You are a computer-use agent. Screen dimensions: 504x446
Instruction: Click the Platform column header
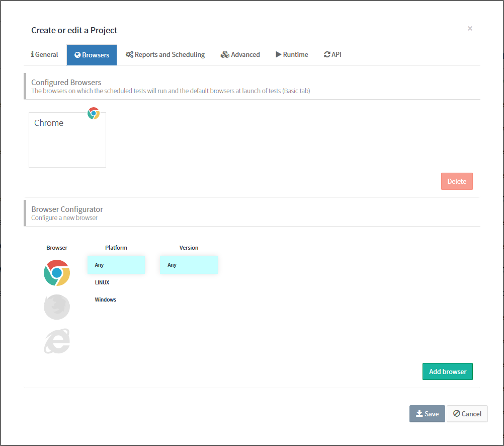pyautogui.click(x=116, y=248)
